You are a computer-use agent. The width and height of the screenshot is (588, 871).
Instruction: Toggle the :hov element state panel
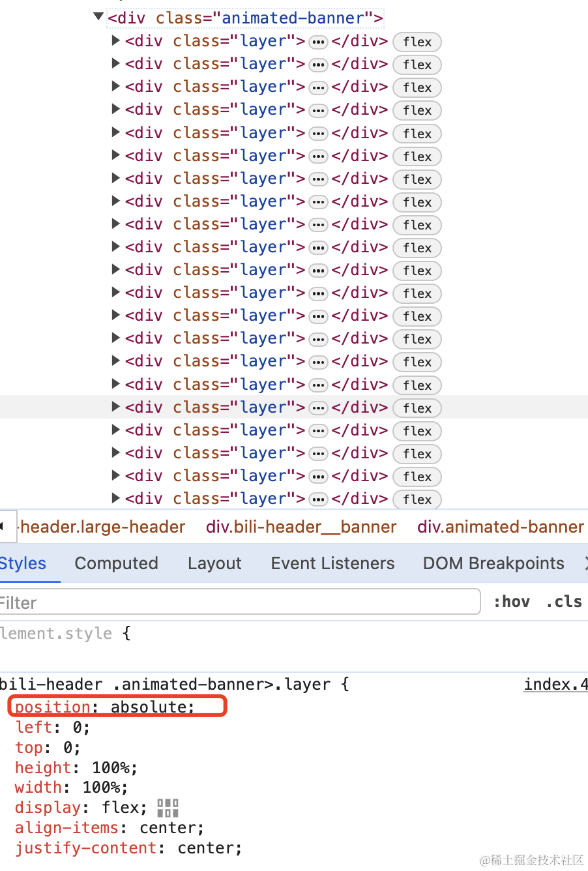click(512, 602)
